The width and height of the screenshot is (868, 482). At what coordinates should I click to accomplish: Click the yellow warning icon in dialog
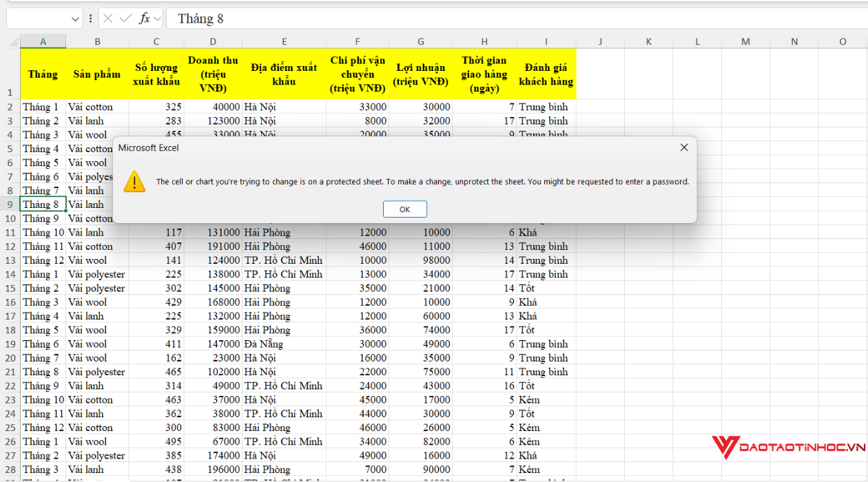(134, 182)
